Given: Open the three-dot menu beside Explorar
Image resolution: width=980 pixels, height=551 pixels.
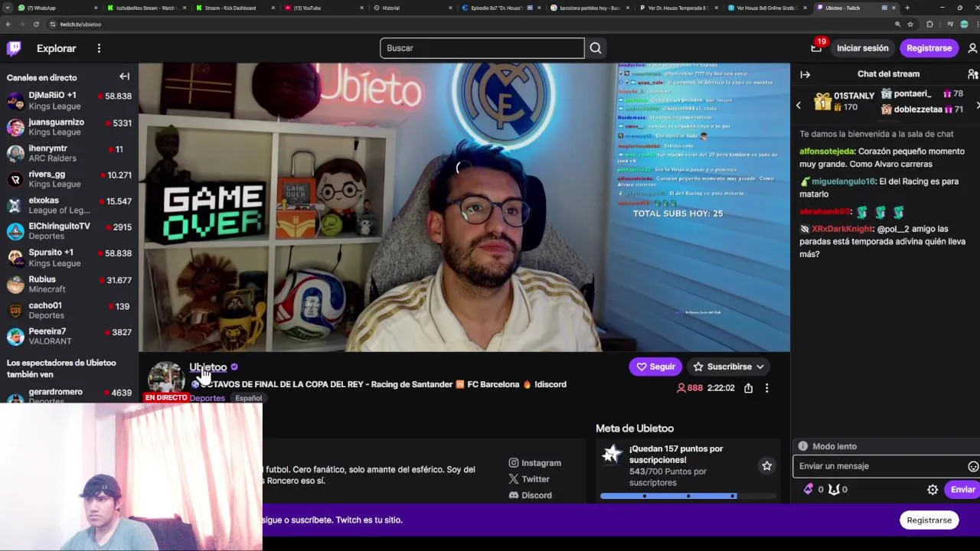Looking at the screenshot, I should click(99, 48).
